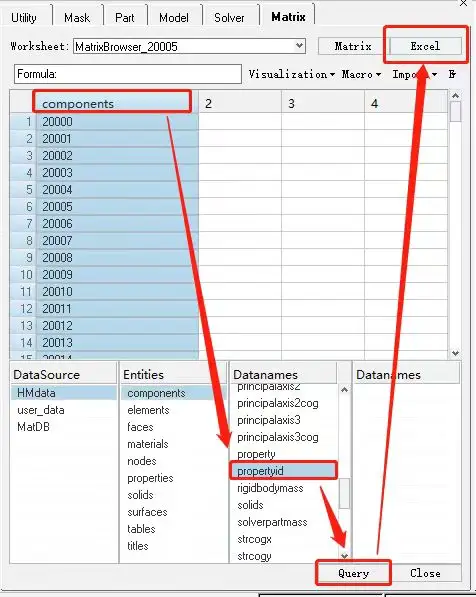Viewport: 476px width, 597px height.
Task: Select propertyid dataname
Action: (284, 471)
